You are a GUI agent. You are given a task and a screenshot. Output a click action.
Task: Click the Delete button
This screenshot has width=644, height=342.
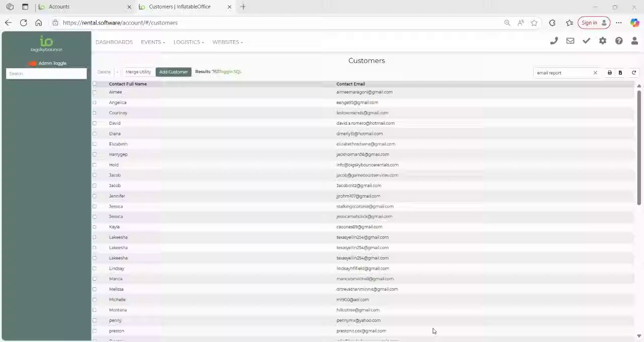click(x=104, y=72)
